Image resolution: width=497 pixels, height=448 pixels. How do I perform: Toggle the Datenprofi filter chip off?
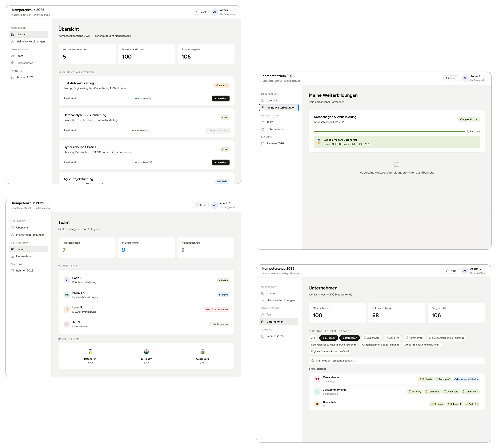coord(350,338)
